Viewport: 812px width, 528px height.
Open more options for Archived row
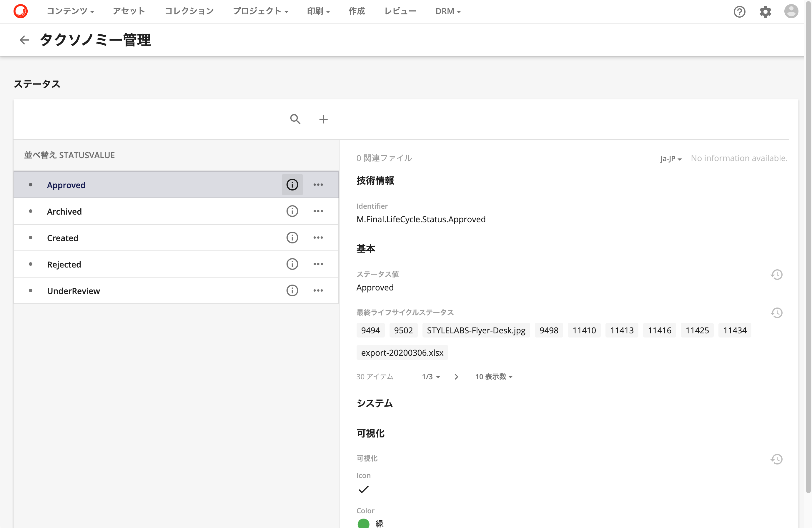pyautogui.click(x=318, y=211)
